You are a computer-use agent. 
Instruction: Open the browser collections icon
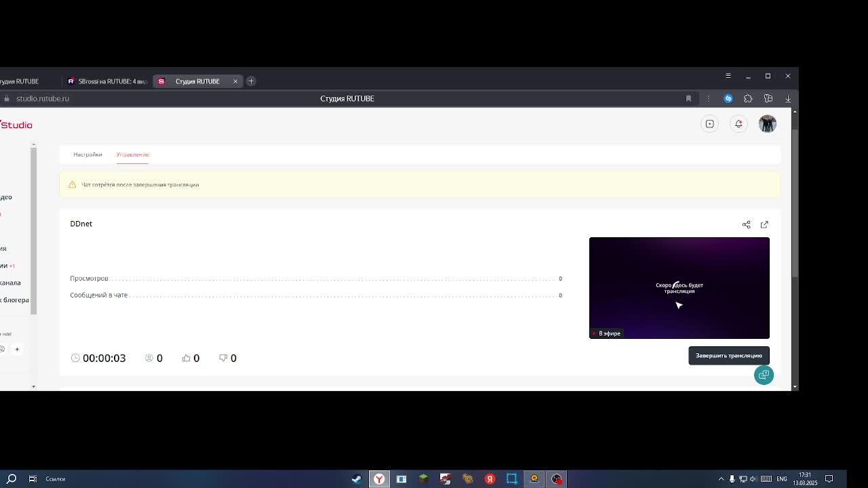coord(768,98)
